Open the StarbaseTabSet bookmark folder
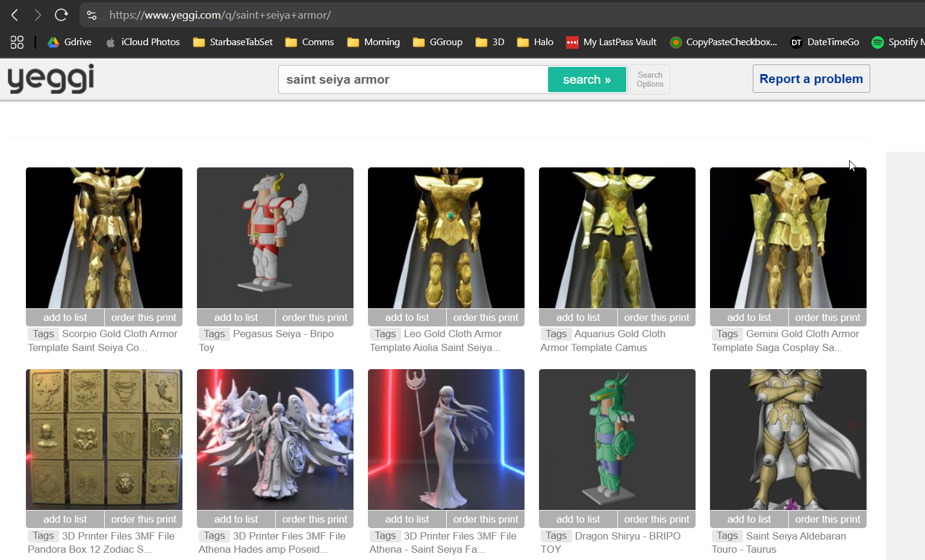The width and height of the screenshot is (925, 560). tap(232, 42)
